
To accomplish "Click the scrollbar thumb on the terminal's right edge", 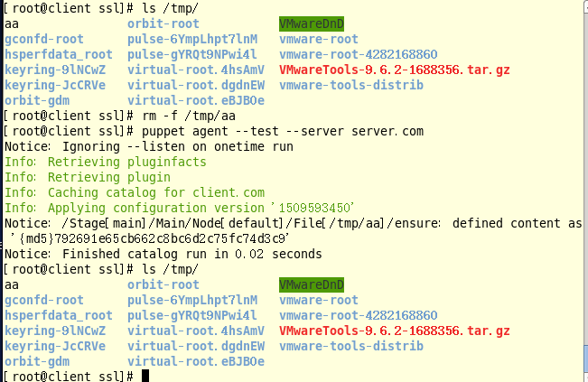I will click(586, 359).
